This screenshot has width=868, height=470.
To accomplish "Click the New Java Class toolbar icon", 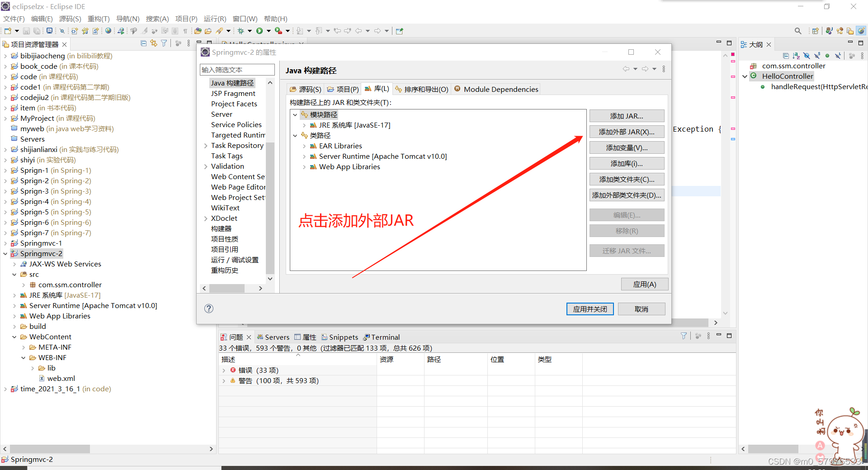I will click(85, 31).
